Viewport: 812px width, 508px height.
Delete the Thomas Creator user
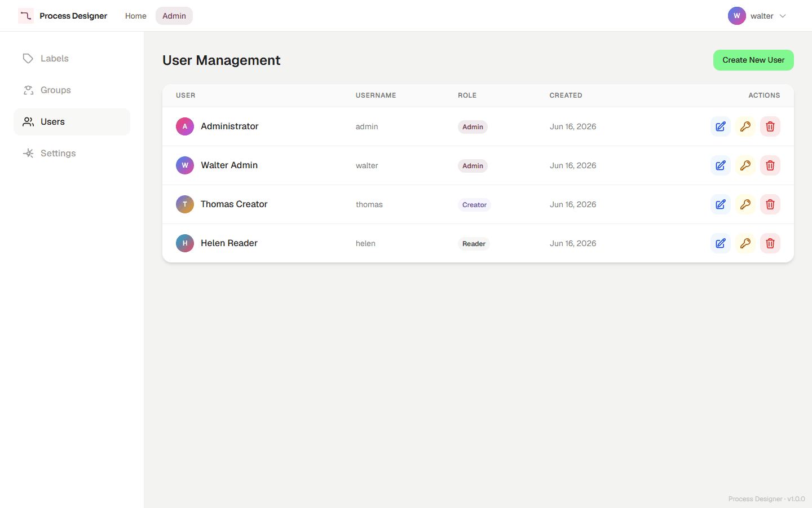pyautogui.click(x=770, y=204)
